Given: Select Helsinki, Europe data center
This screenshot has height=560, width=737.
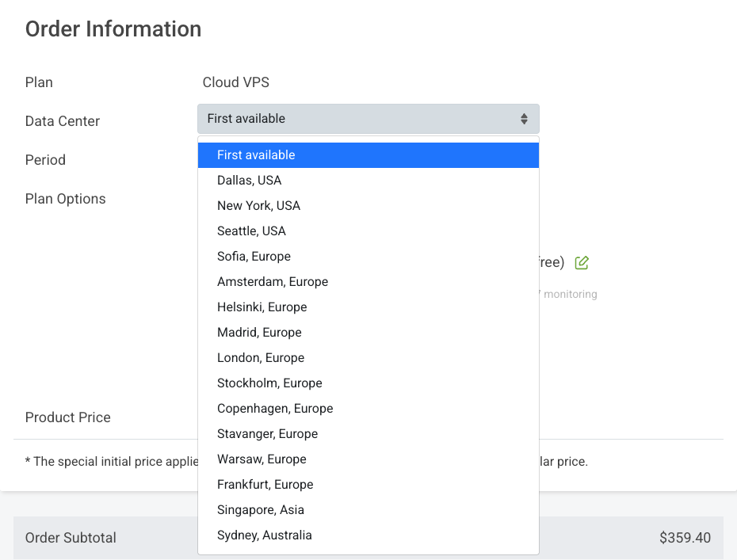Looking at the screenshot, I should point(368,307).
